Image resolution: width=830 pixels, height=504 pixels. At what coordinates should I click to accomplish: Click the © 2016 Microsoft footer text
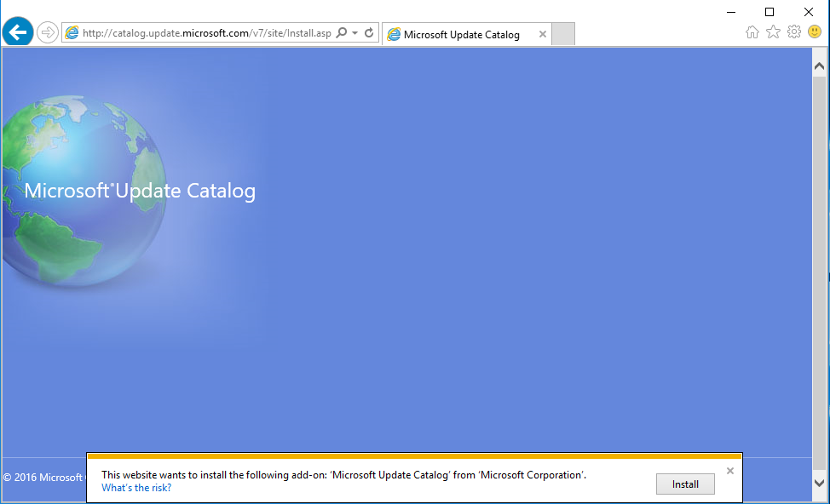(x=43, y=478)
